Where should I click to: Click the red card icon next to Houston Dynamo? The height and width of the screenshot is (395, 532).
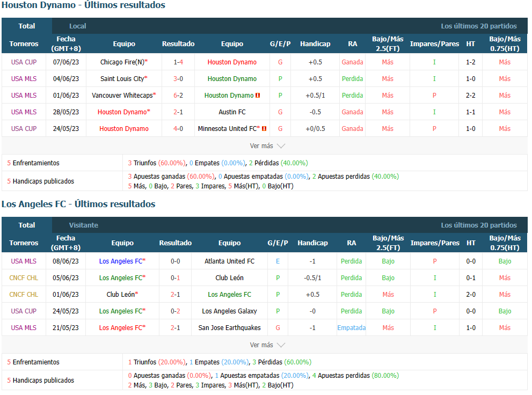tap(258, 96)
